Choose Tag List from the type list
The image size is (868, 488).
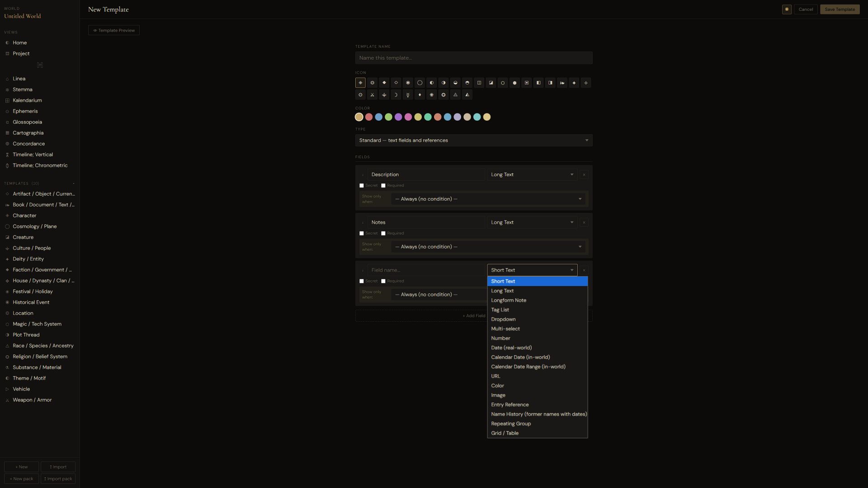pyautogui.click(x=537, y=310)
